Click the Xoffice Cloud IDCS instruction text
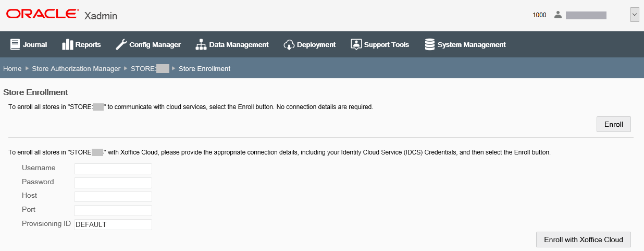Screen dimensions: 644x251 (279, 152)
